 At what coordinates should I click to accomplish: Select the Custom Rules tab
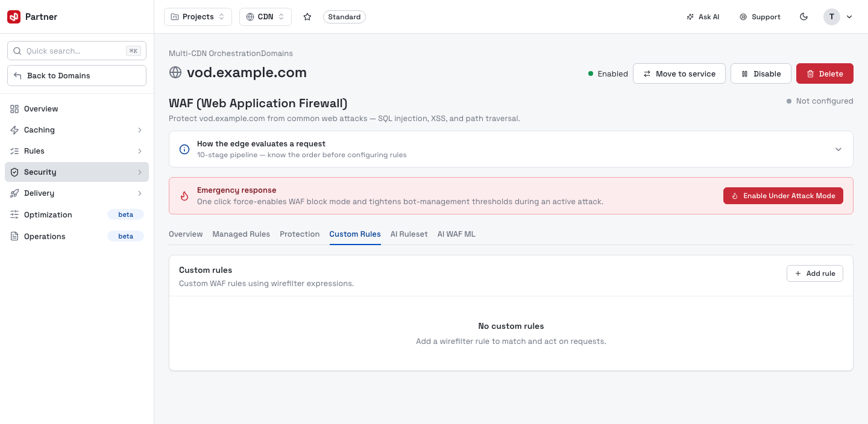pos(355,234)
